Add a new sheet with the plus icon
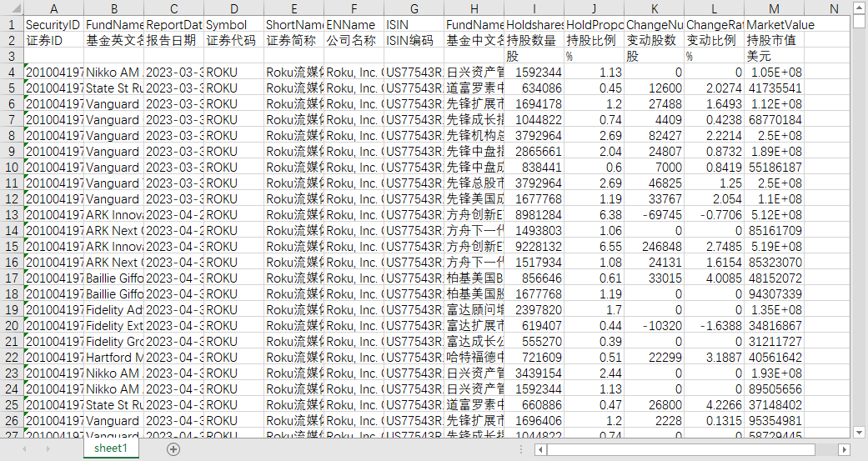The height and width of the screenshot is (461, 868). pyautogui.click(x=173, y=448)
